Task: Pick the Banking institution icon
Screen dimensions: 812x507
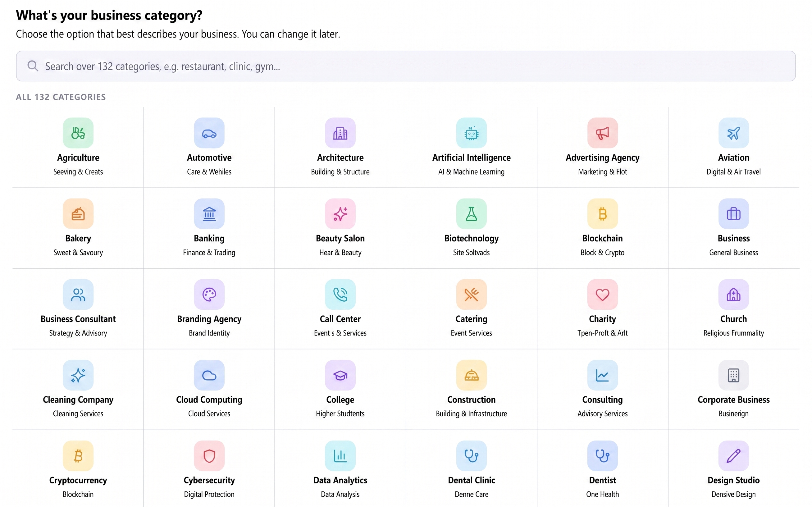Action: pos(209,214)
